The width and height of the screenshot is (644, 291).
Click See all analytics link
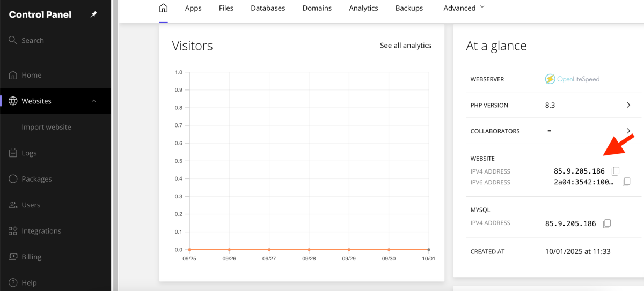[405, 46]
